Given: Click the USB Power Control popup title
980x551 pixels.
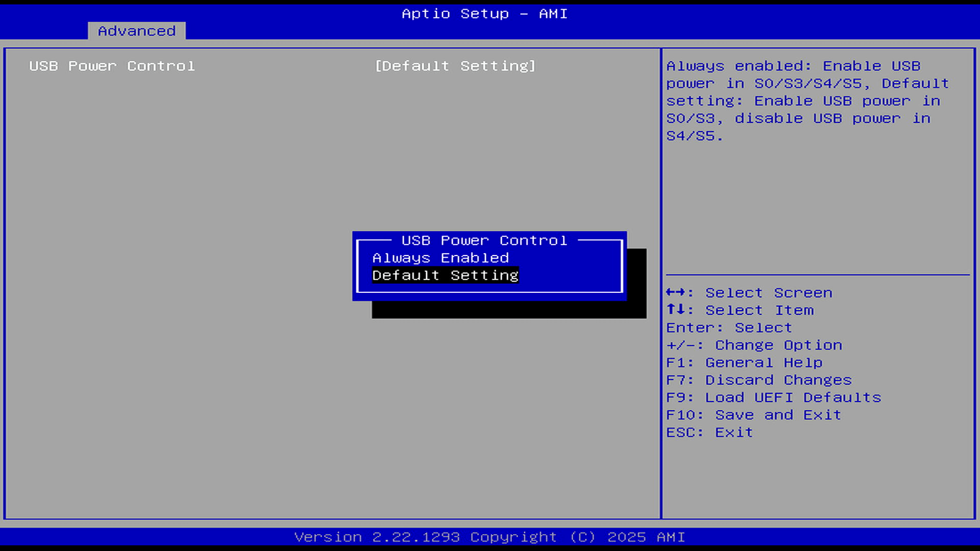Looking at the screenshot, I should click(484, 240).
